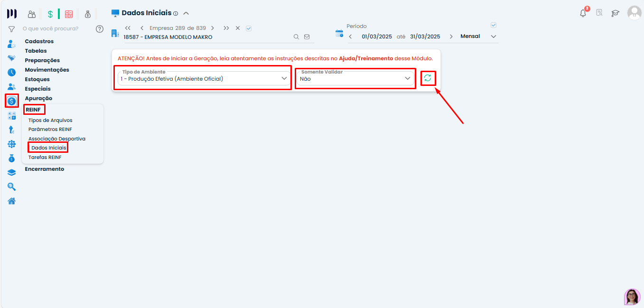The height and width of the screenshot is (308, 644).
Task: Toggle the checkbox above the period selector
Action: tap(494, 25)
